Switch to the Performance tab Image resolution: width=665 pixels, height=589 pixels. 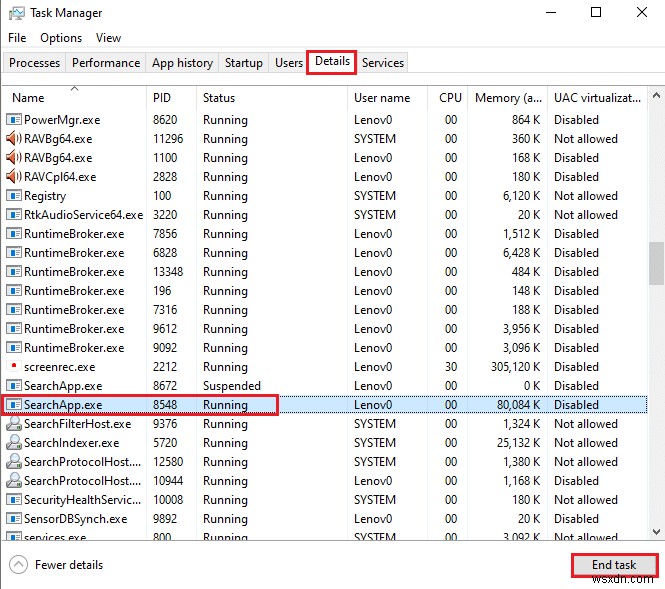point(106,63)
